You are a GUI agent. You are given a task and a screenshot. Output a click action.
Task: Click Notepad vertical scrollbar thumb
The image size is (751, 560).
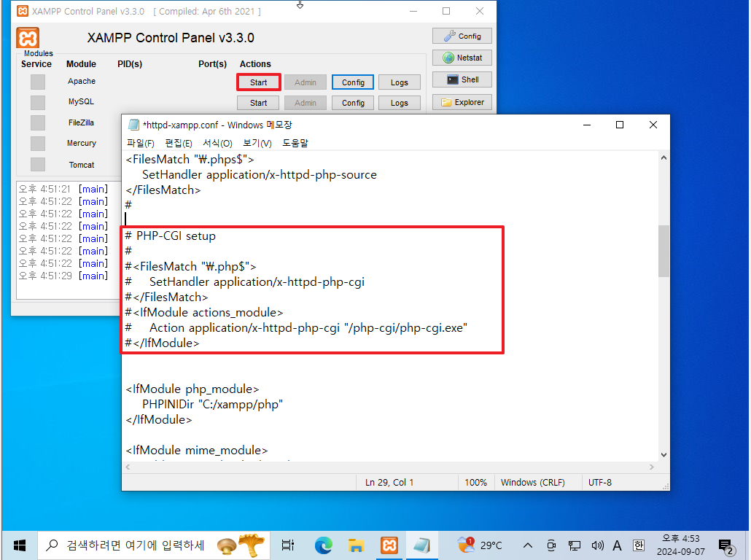click(664, 251)
